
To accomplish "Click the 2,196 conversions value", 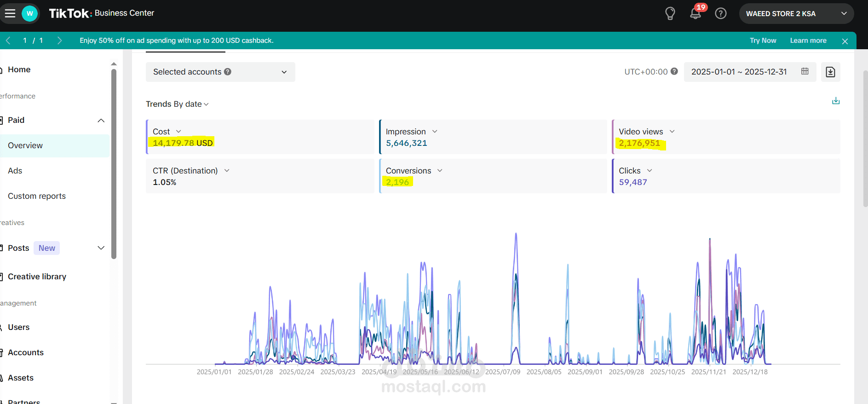I will (397, 182).
